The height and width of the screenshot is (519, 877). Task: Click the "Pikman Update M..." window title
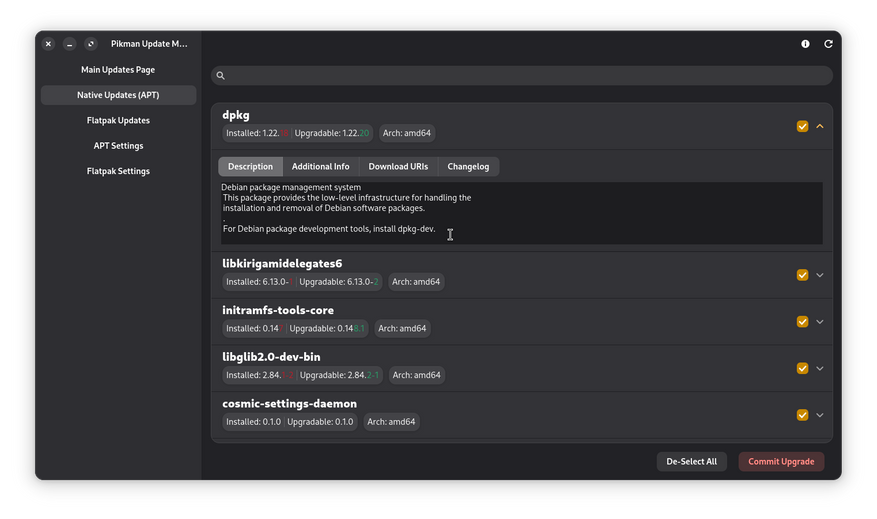[x=149, y=44]
